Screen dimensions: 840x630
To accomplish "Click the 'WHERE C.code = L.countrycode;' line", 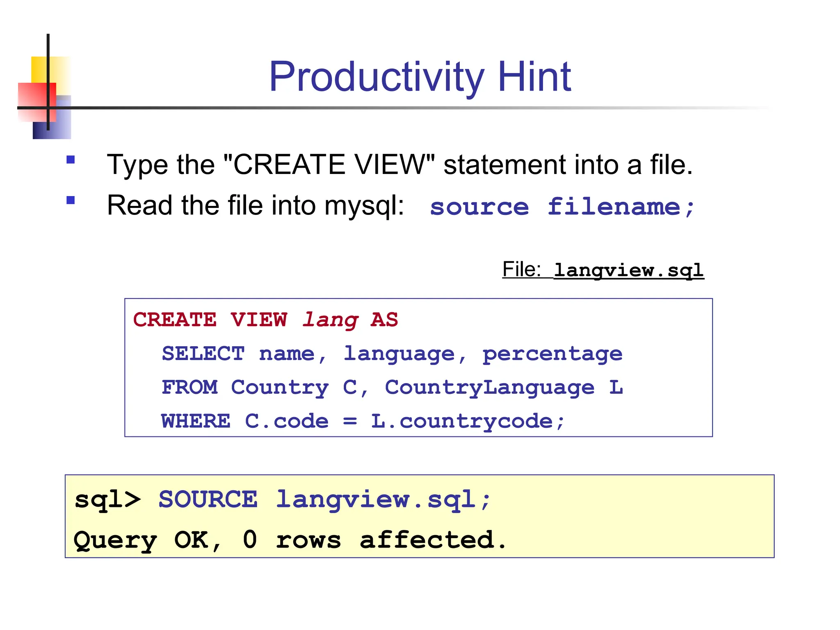I will [363, 421].
